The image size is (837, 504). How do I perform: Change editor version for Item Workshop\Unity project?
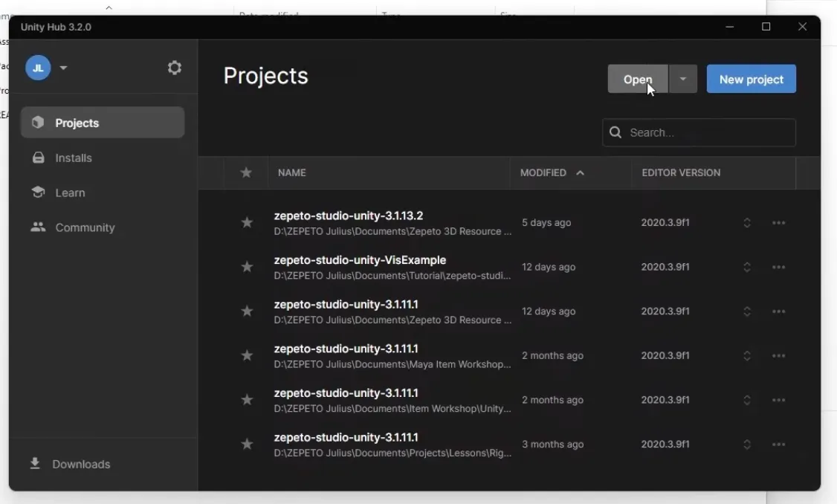click(x=747, y=400)
